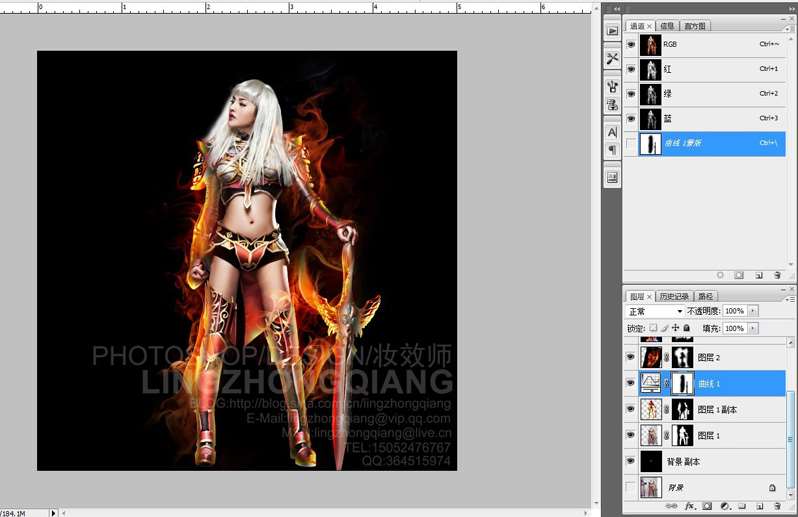Collapse the icon dock double-arrow
798x517 pixels.
click(x=617, y=9)
